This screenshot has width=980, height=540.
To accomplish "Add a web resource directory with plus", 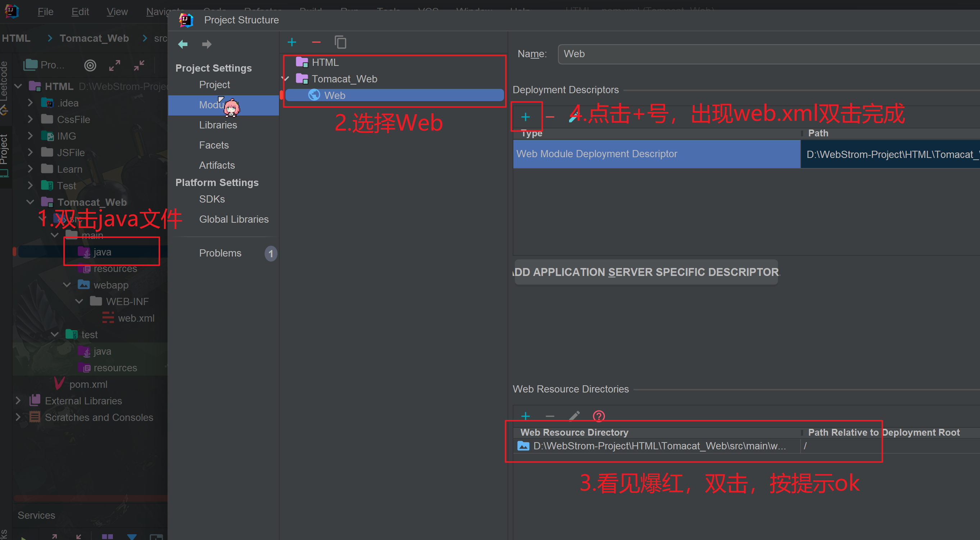I will pos(525,416).
